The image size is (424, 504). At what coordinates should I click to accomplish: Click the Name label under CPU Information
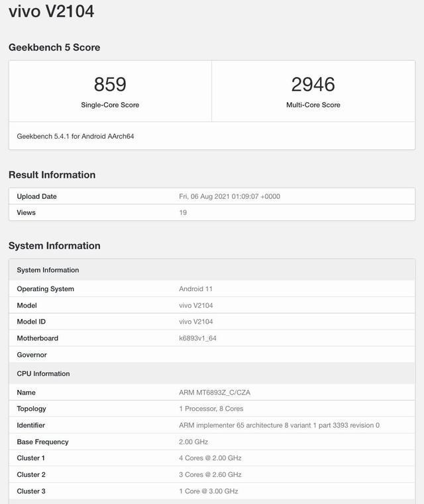click(x=26, y=393)
